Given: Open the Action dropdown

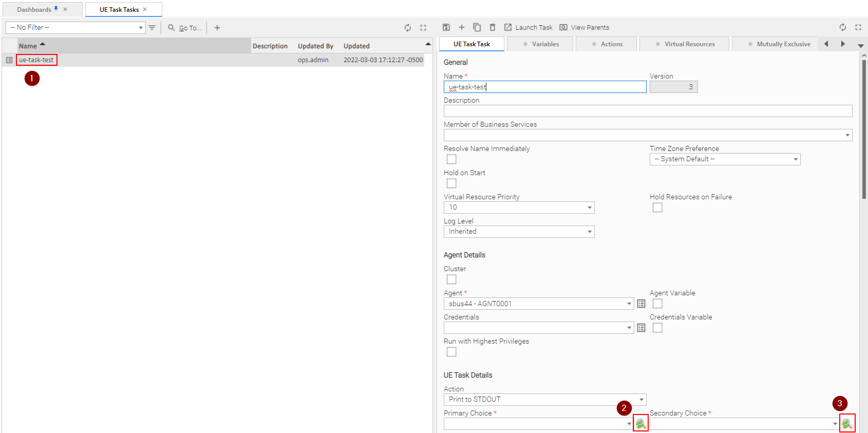Looking at the screenshot, I should pyautogui.click(x=544, y=400).
